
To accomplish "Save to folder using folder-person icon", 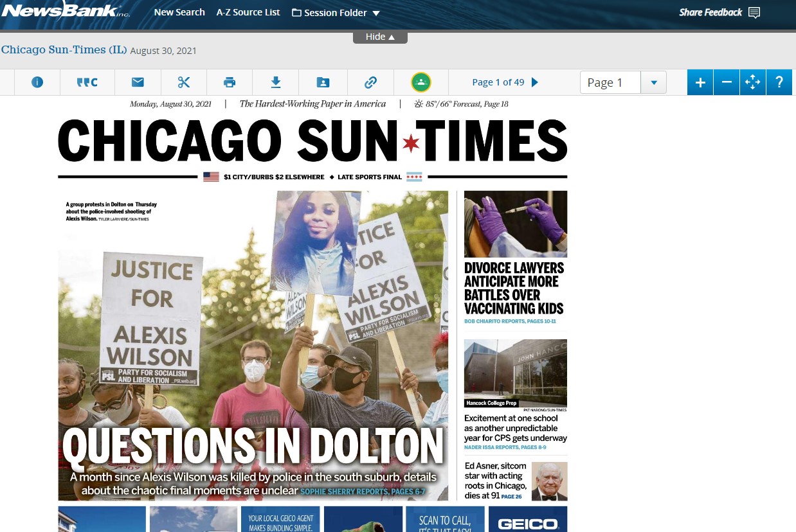I will point(323,82).
